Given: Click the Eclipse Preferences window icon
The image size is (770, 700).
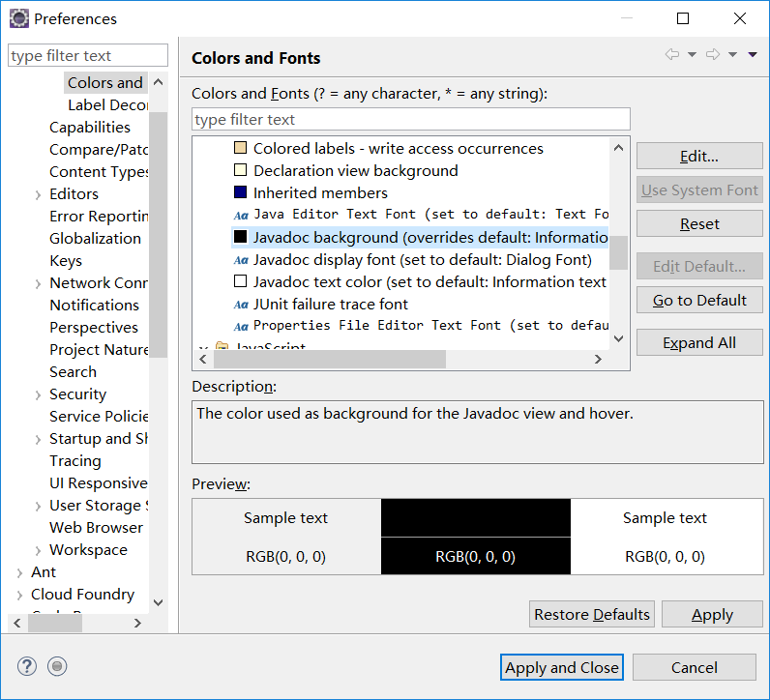Looking at the screenshot, I should (x=19, y=18).
